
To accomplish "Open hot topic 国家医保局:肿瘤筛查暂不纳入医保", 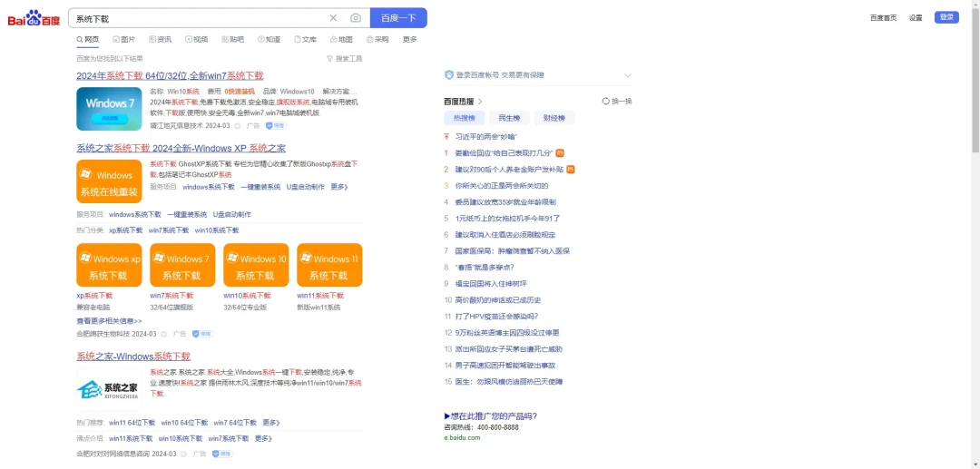I will (513, 251).
